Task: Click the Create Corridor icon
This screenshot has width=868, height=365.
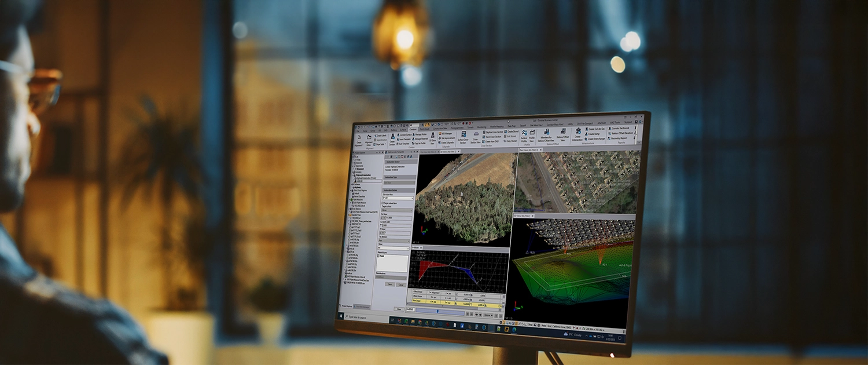Action: (x=392, y=138)
